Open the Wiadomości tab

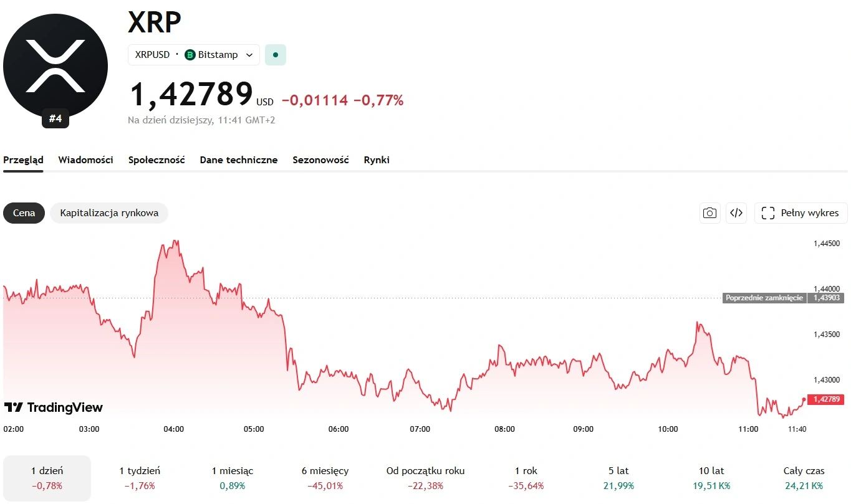click(x=86, y=160)
